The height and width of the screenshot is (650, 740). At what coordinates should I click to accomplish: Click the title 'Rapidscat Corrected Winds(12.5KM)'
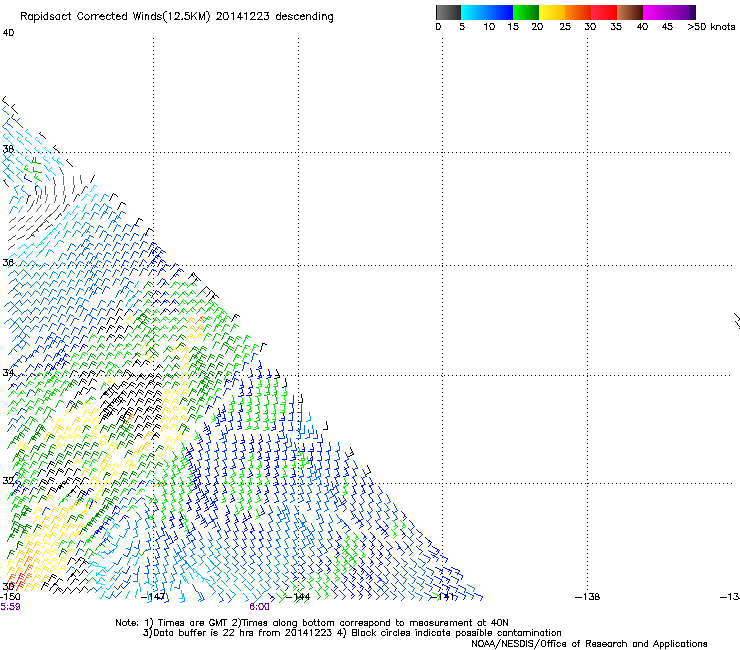115,17
